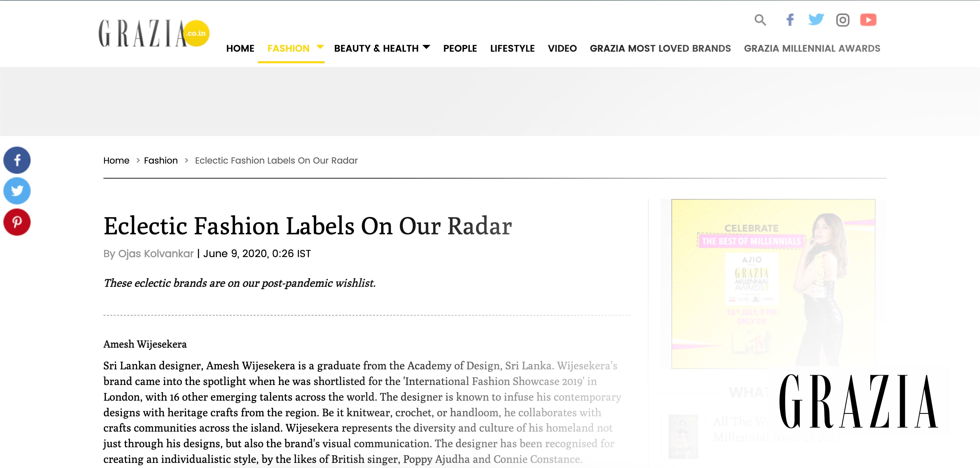Image resolution: width=980 pixels, height=468 pixels.
Task: Open Grazia's Instagram profile icon
Action: (842, 20)
